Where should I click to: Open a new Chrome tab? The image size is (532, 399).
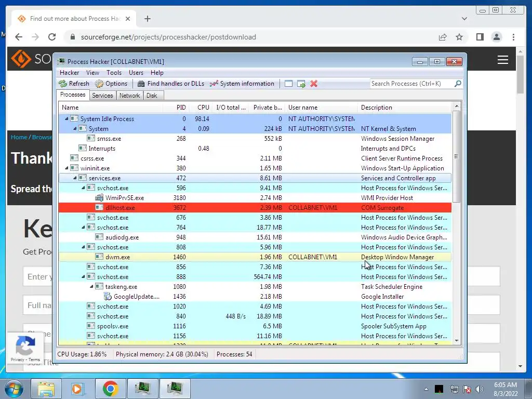coord(147,19)
